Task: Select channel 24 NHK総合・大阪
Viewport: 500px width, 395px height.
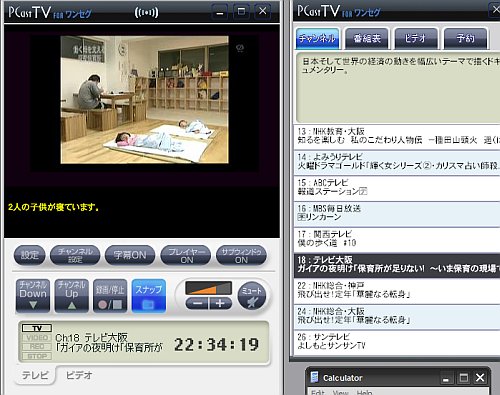Action: click(397, 316)
